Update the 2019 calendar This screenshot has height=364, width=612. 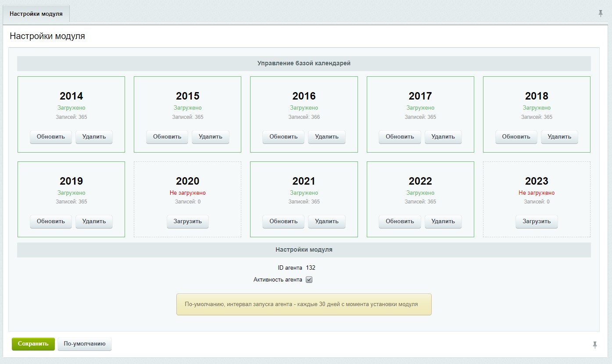(51, 221)
